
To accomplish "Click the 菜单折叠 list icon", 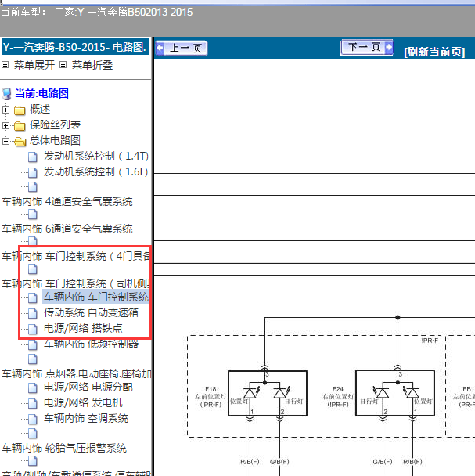I will pyautogui.click(x=63, y=65).
